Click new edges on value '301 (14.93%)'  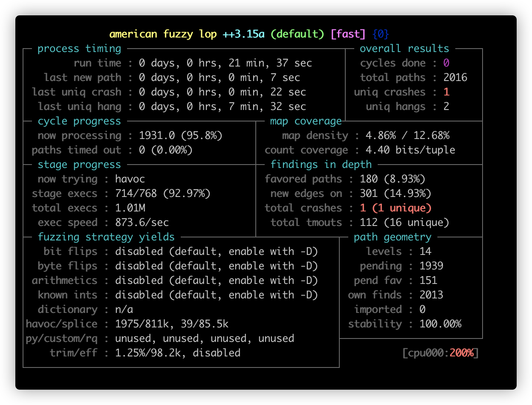coord(396,194)
